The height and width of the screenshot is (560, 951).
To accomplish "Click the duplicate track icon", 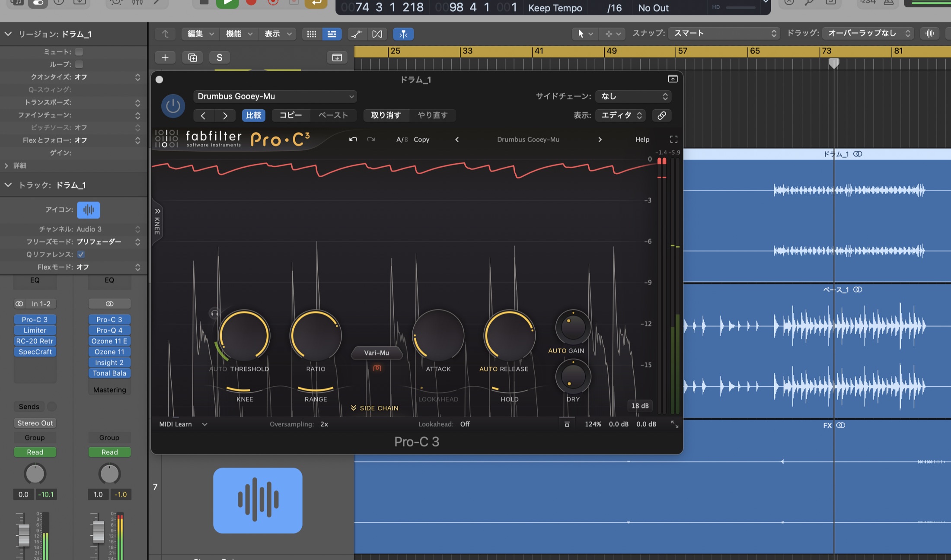I will 192,57.
